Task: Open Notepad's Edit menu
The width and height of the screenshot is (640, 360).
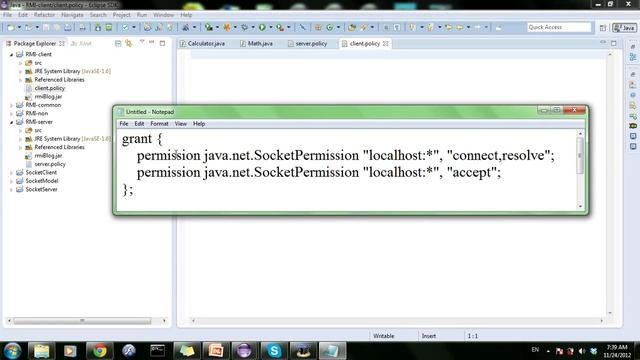Action: (x=139, y=124)
